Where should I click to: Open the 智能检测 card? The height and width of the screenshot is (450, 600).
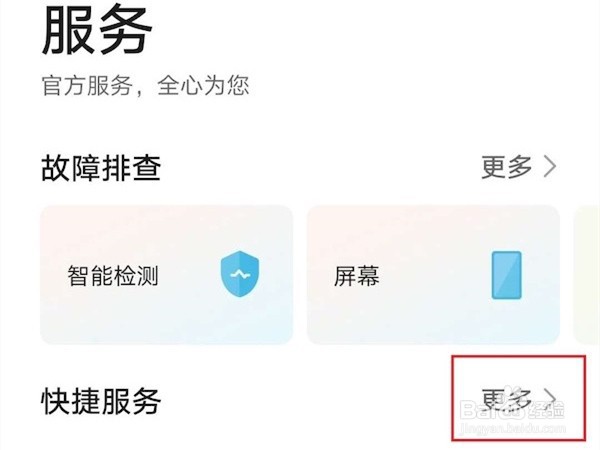[x=167, y=275]
